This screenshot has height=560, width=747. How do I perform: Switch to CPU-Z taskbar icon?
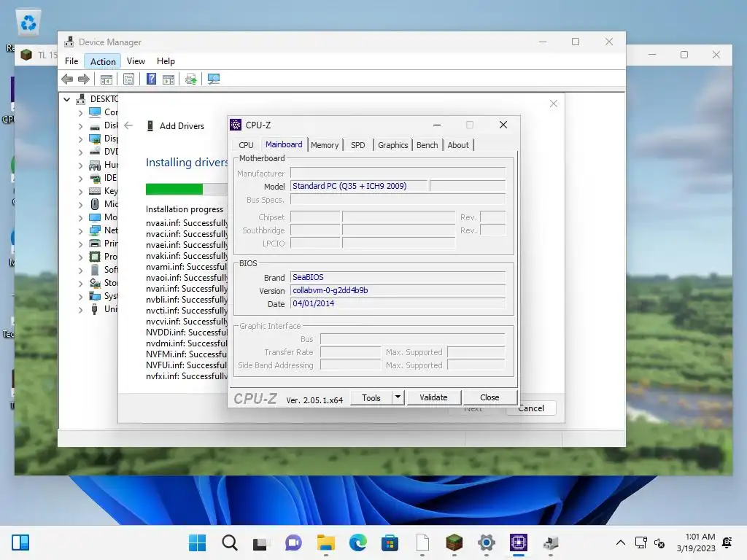click(519, 542)
